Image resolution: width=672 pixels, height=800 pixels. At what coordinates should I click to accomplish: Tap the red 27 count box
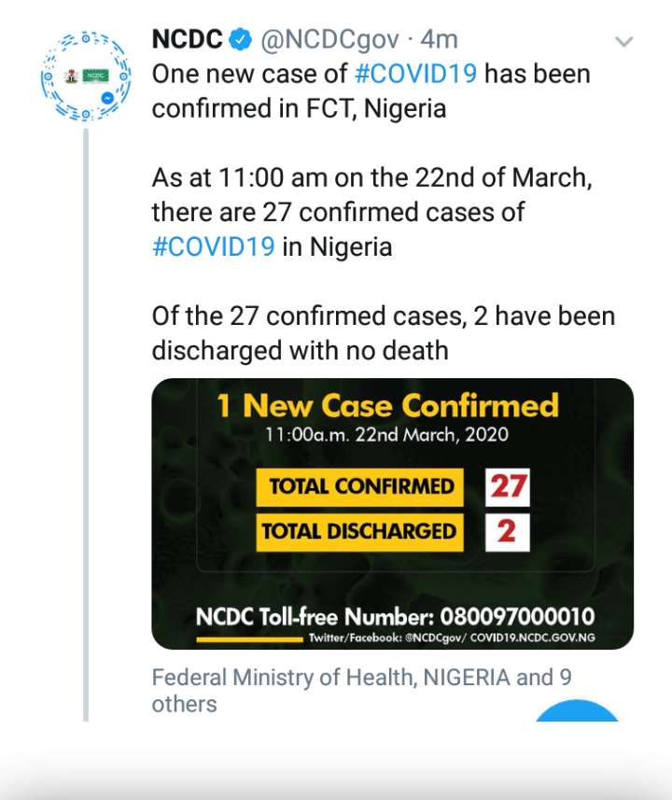(508, 486)
